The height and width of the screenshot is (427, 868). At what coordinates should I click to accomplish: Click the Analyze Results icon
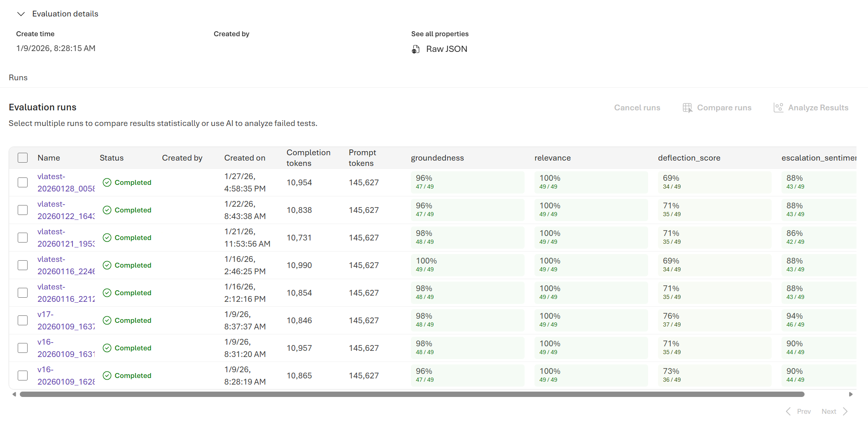pos(779,107)
